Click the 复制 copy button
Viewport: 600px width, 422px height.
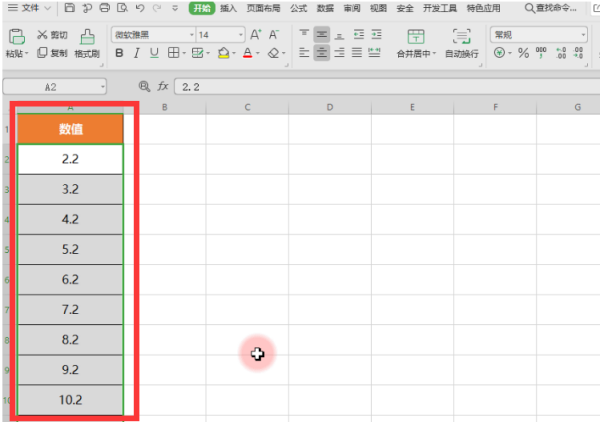pos(52,53)
